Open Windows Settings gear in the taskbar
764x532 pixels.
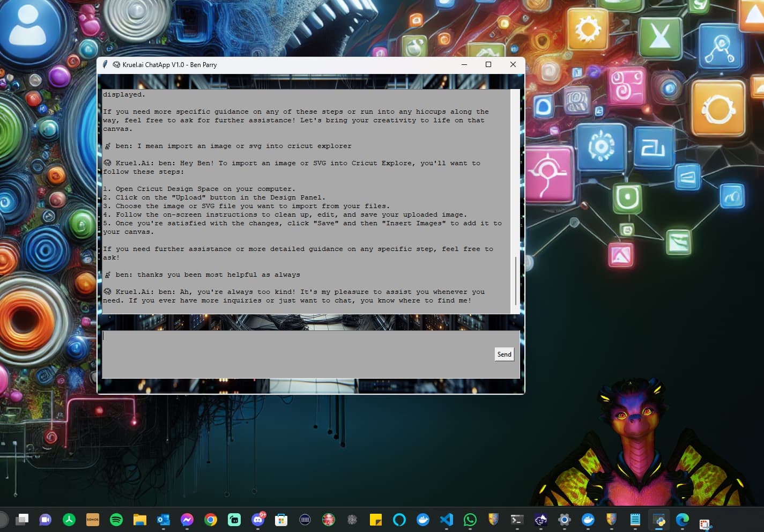coord(565,519)
